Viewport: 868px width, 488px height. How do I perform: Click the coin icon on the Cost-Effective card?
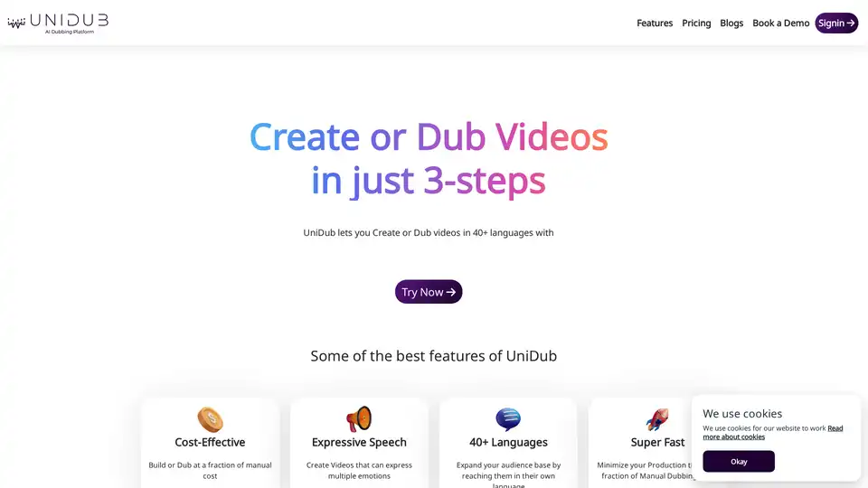click(210, 419)
